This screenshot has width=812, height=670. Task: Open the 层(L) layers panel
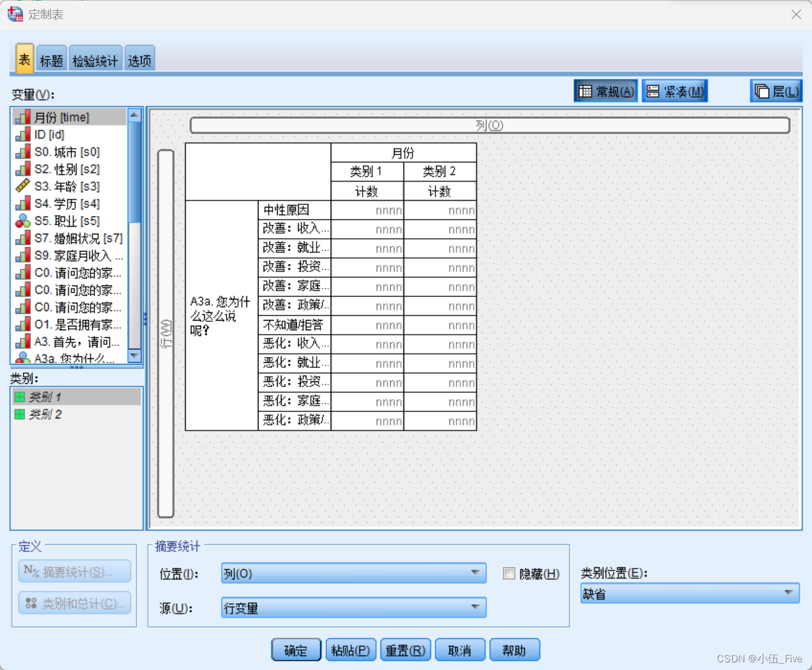[x=776, y=91]
